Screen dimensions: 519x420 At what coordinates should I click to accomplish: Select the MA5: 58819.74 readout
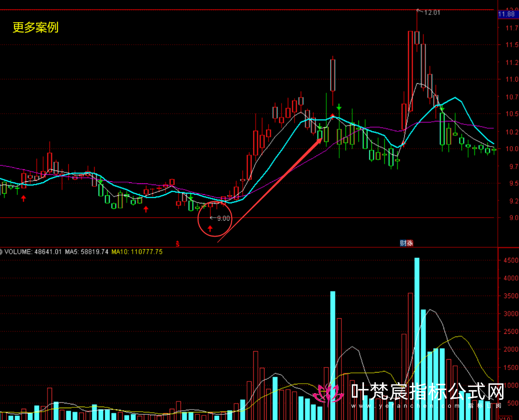[87, 252]
